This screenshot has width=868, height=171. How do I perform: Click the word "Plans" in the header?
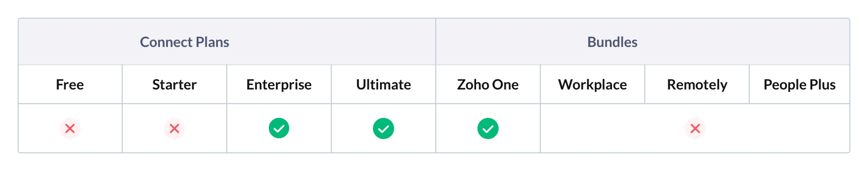[x=212, y=42]
